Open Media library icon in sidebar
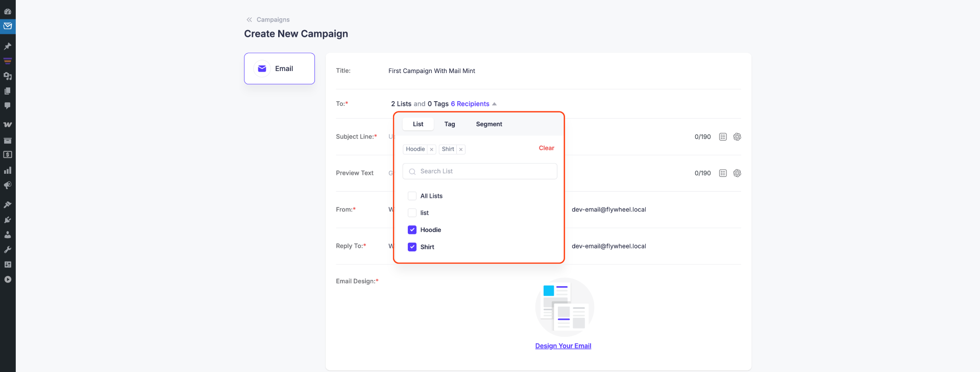The image size is (980, 372). [8, 76]
